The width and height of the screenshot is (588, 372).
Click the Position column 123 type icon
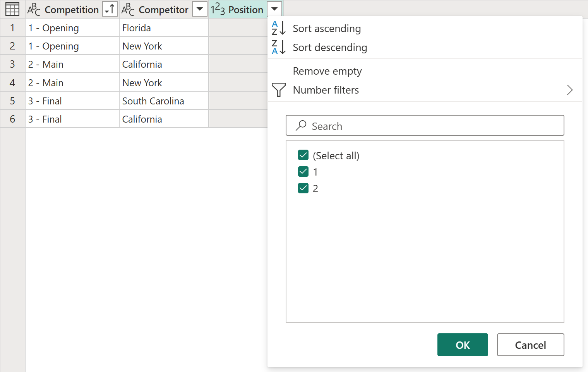coord(218,9)
